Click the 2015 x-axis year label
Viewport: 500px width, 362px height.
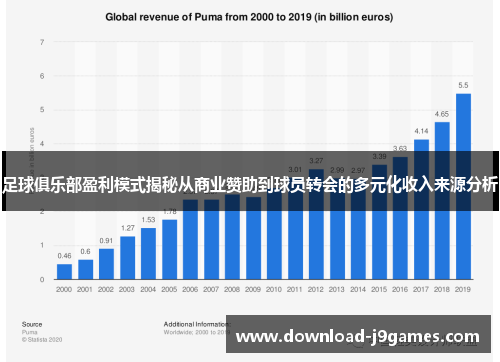click(x=379, y=289)
